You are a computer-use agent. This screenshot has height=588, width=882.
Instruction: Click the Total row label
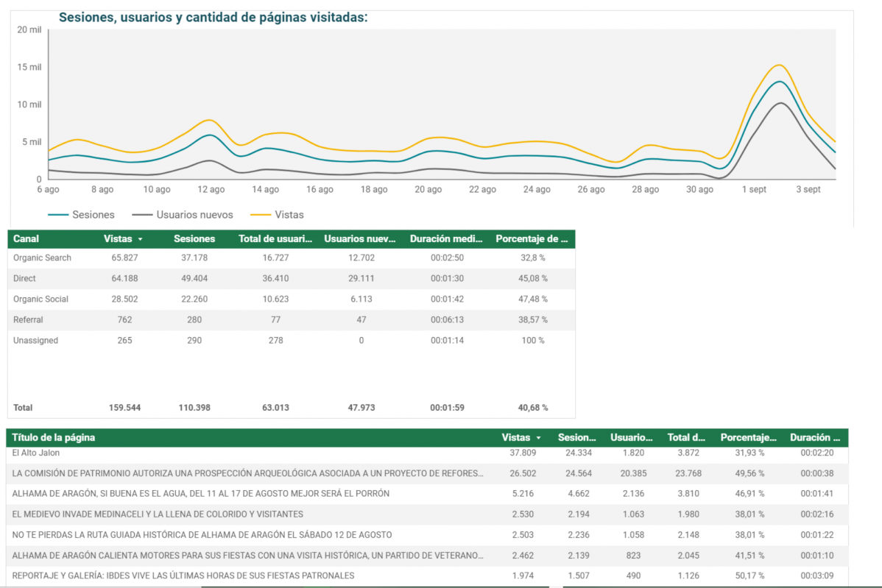coord(23,408)
